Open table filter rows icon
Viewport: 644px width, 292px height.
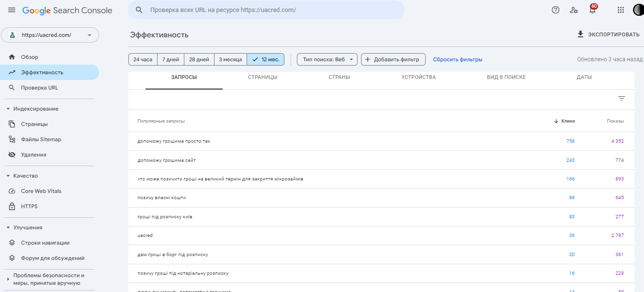point(621,98)
